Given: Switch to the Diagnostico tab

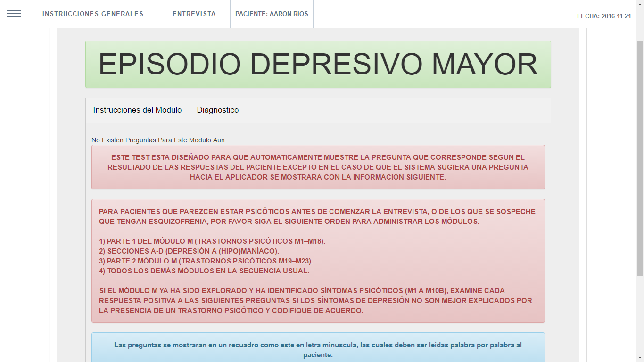Looking at the screenshot, I should coord(218,110).
